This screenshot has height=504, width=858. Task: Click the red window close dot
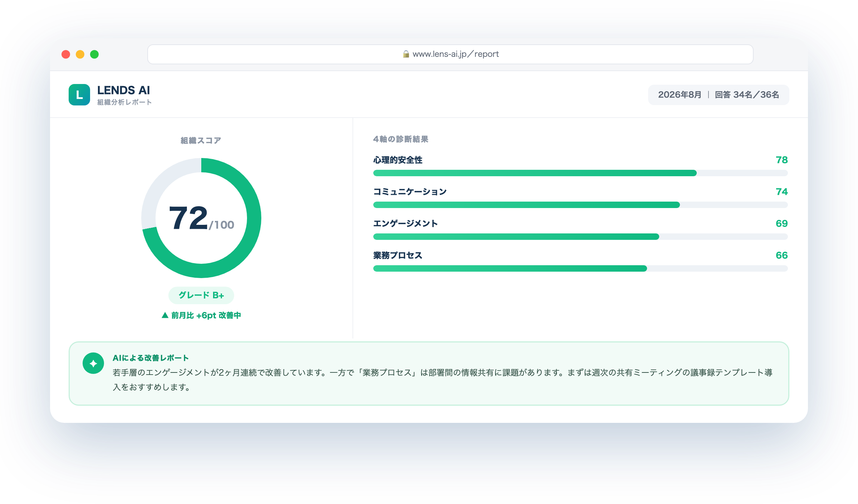tap(66, 54)
